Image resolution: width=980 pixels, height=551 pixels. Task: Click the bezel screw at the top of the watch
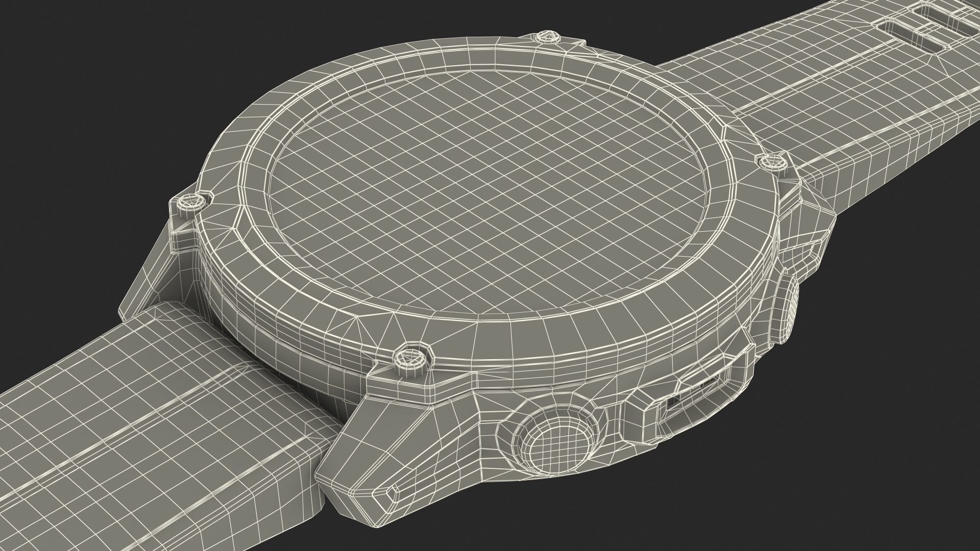[547, 37]
